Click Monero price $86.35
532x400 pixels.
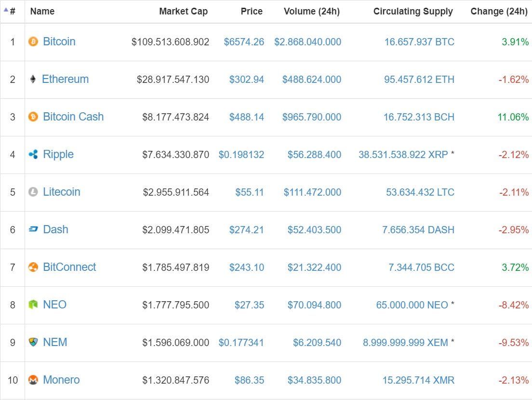point(250,380)
